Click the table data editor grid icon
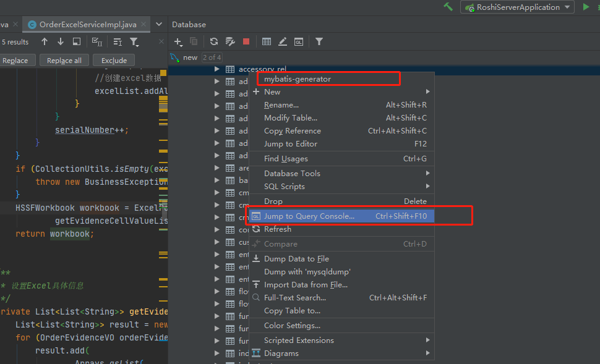Viewport: 600px width, 364px height. [266, 41]
